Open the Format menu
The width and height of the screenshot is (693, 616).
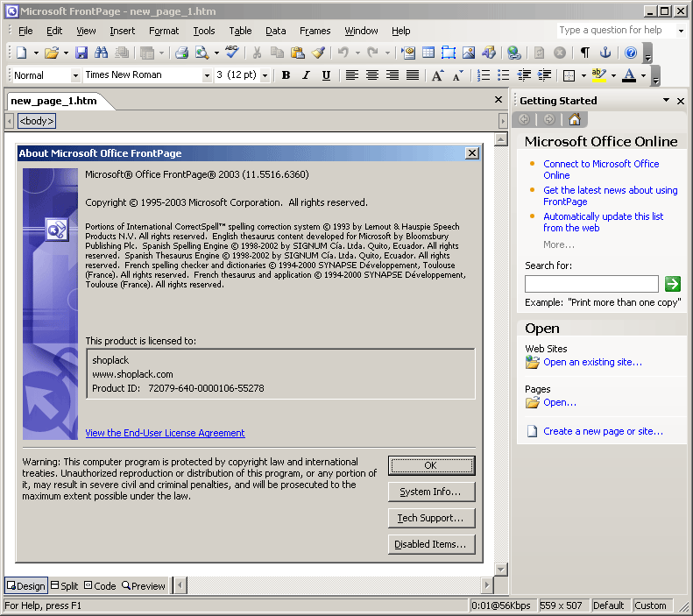[164, 31]
